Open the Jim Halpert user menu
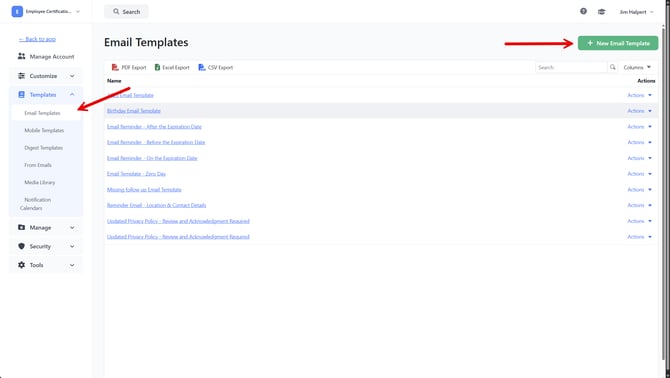Viewport: 670px width, 378px height. click(x=636, y=12)
